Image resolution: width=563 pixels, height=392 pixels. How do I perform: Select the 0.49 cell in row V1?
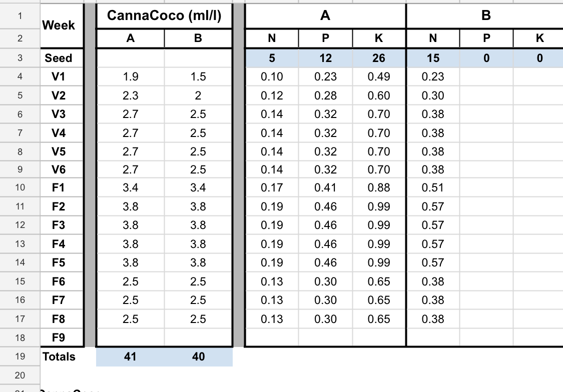coord(379,77)
